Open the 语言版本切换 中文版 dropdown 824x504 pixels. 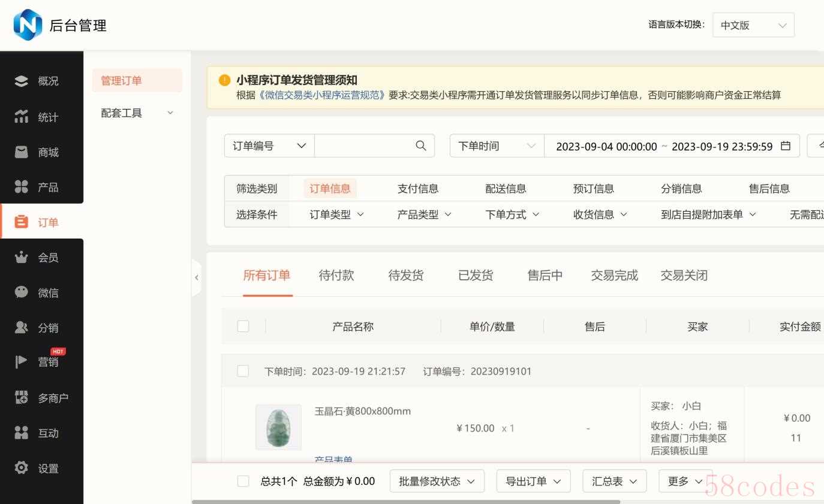tap(753, 25)
